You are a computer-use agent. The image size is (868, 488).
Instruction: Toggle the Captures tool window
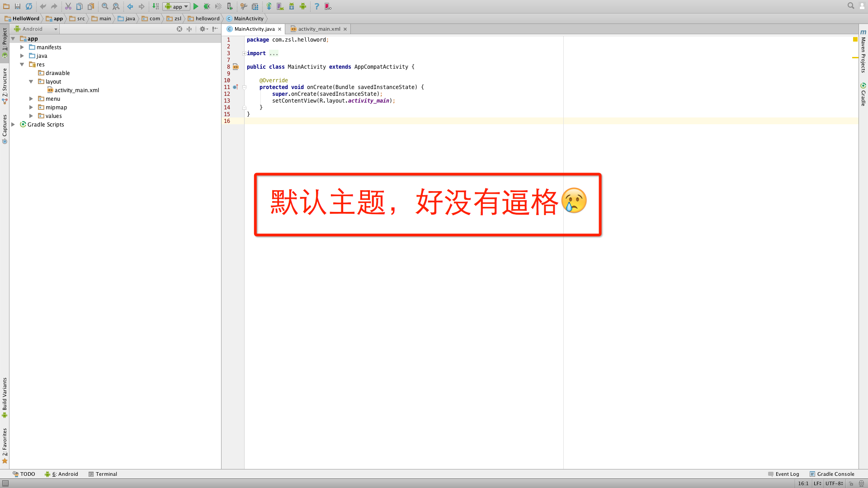pyautogui.click(x=5, y=129)
